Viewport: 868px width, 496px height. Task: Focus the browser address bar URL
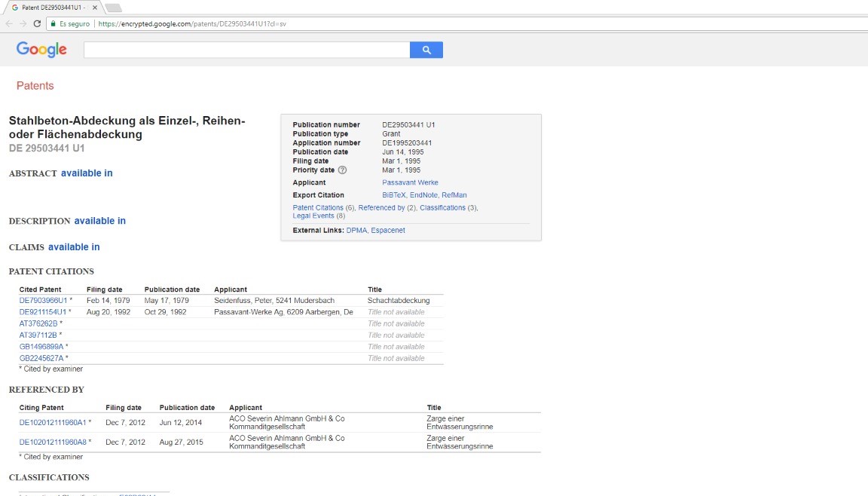point(192,24)
